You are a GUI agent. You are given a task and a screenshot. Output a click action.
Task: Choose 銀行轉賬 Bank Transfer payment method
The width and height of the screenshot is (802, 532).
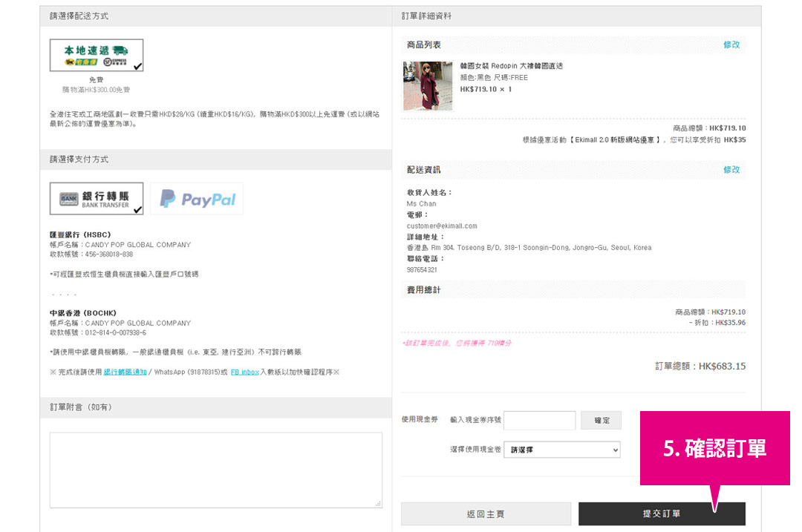pos(97,199)
